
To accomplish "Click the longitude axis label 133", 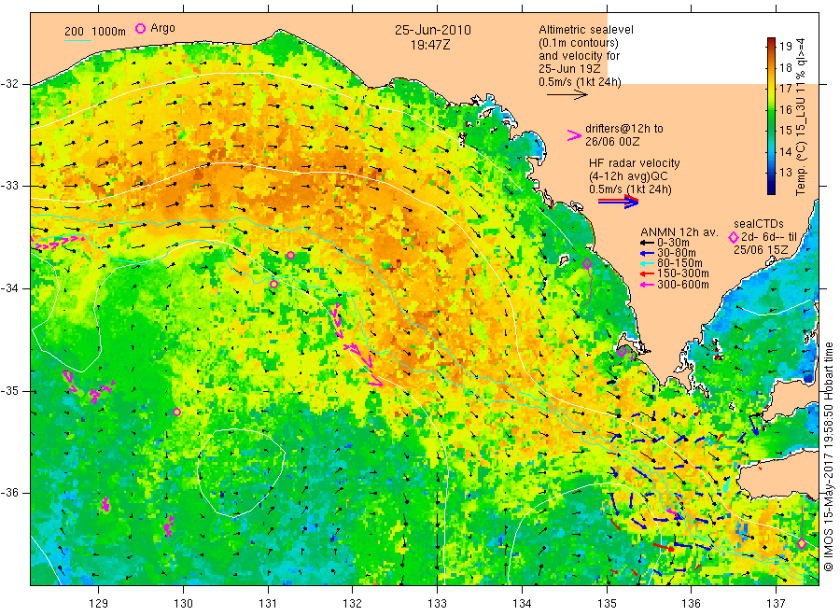I will coord(437,604).
